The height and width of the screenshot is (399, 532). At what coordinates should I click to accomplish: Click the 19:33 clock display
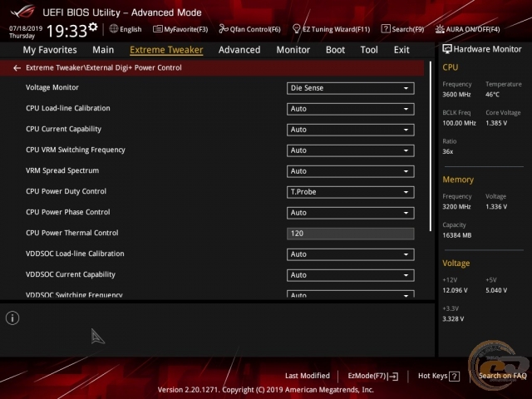coord(66,31)
